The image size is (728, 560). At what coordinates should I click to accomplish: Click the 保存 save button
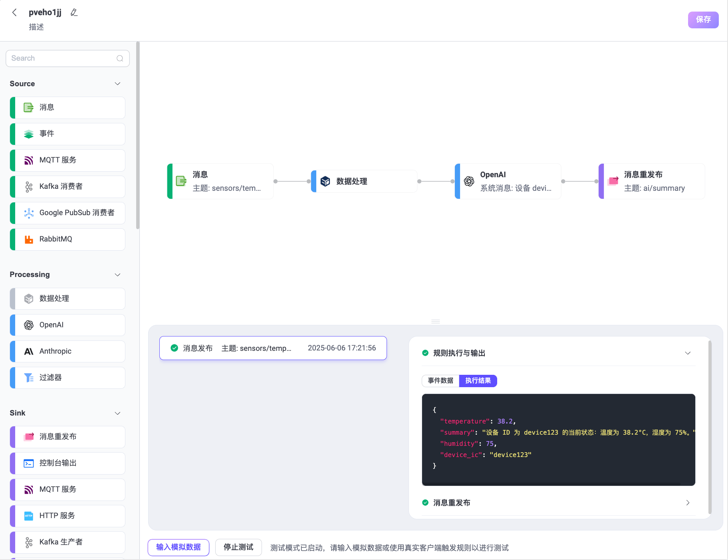coord(703,20)
